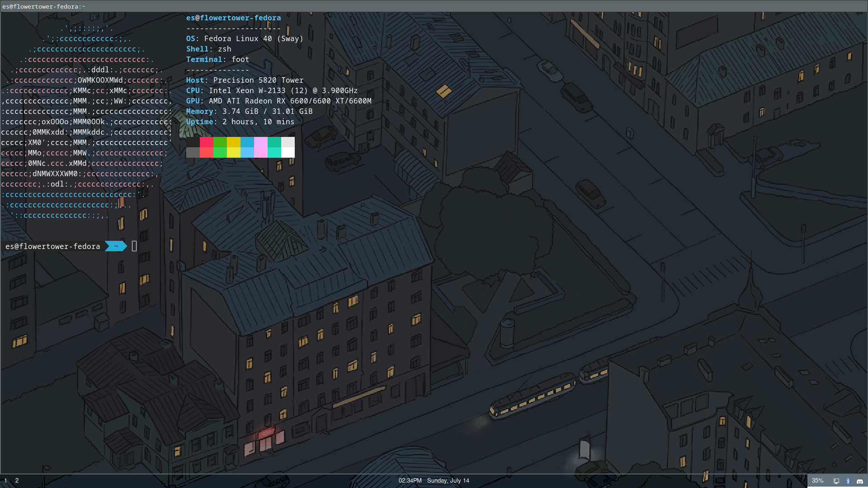This screenshot has width=868, height=488.
Task: Pick the dark red swatch in top row
Action: pos(207,142)
